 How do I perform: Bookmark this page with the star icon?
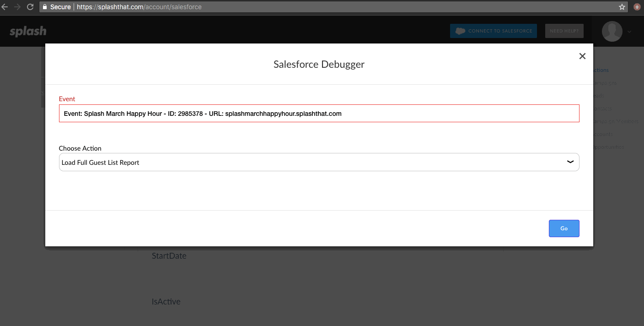pos(622,7)
